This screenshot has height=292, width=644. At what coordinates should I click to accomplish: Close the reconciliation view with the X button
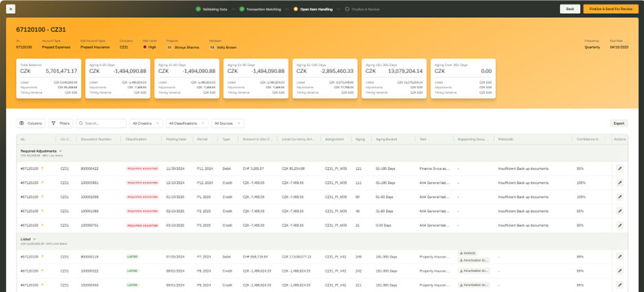pos(12,9)
